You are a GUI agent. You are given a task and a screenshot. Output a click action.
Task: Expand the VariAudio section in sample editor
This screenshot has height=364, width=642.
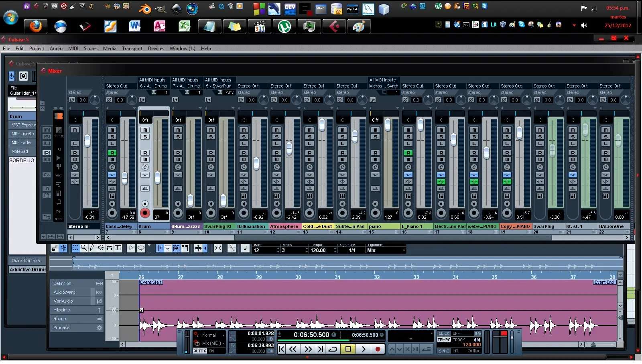tap(77, 301)
